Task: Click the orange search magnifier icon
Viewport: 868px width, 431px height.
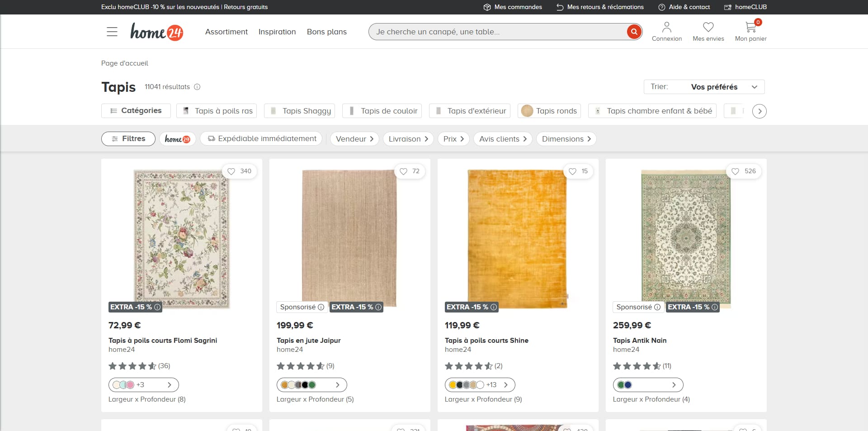Action: tap(634, 32)
